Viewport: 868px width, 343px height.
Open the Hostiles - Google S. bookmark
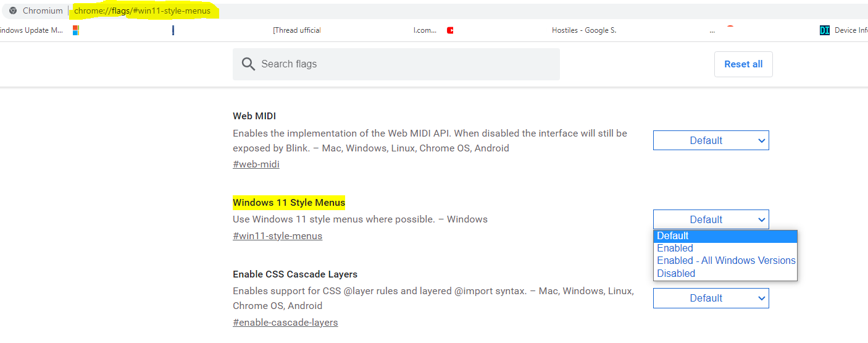[x=584, y=30]
